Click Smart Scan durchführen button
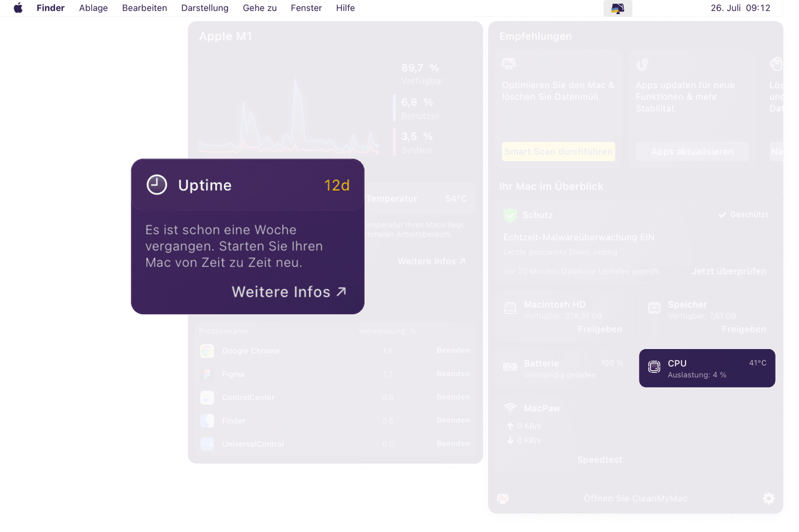Image resolution: width=799 pixels, height=532 pixels. [x=559, y=151]
